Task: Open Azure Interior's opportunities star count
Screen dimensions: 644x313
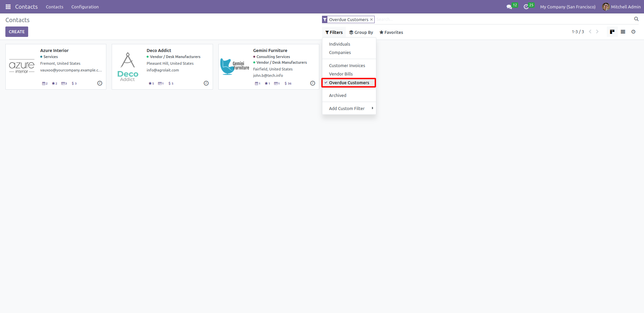Action: click(x=55, y=84)
